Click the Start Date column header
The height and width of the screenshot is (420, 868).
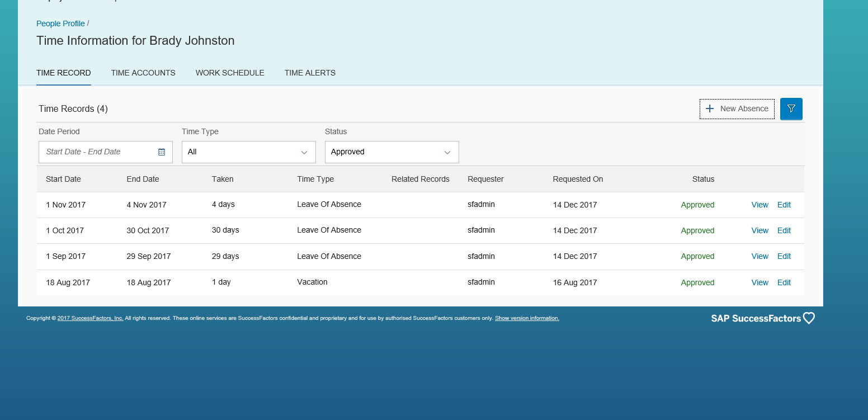coord(63,179)
